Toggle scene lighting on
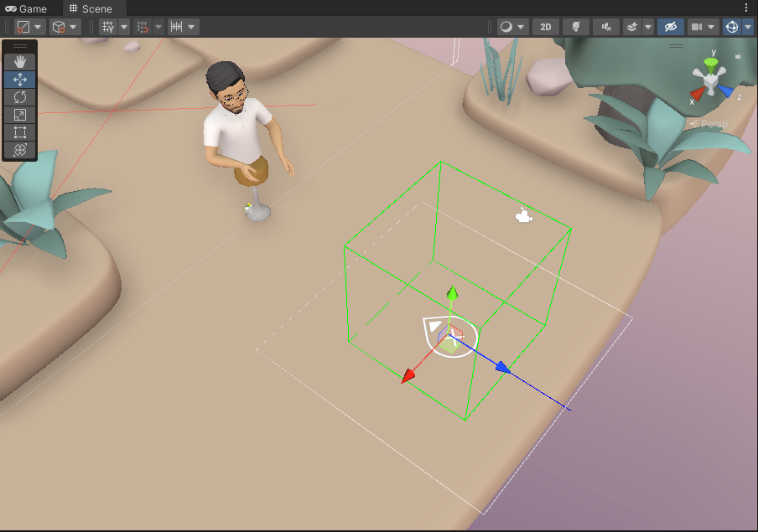Screen dimensions: 758x532 tap(575, 26)
